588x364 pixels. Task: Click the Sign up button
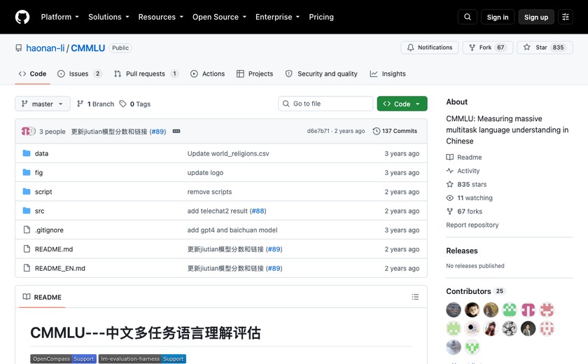pos(536,17)
